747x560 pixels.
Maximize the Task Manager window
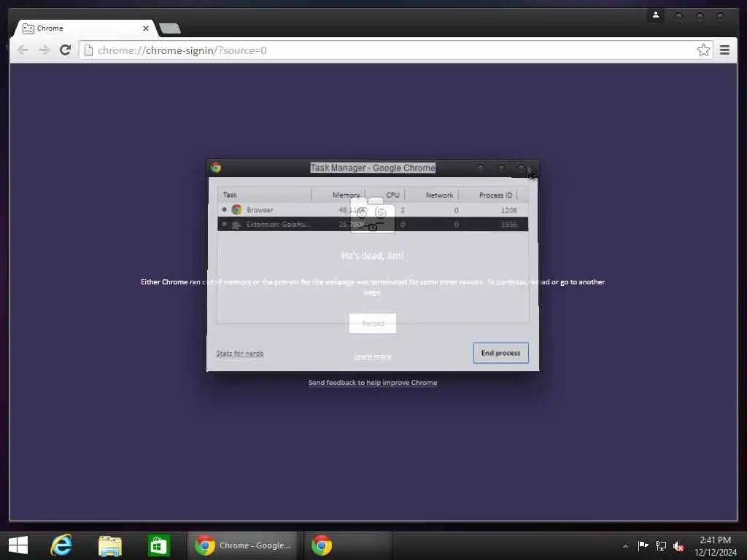[x=500, y=168]
